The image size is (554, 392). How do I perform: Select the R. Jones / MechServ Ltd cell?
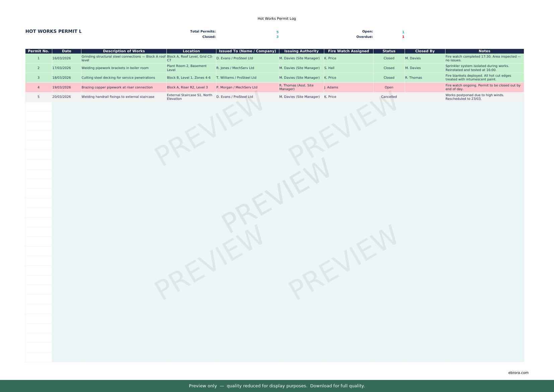(235, 68)
